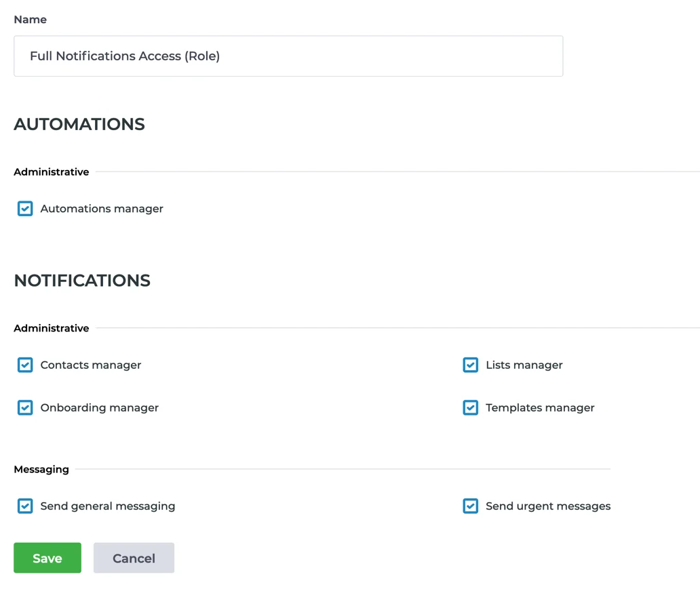Toggle the Templates manager checkbox
This screenshot has height=591, width=700.
470,407
